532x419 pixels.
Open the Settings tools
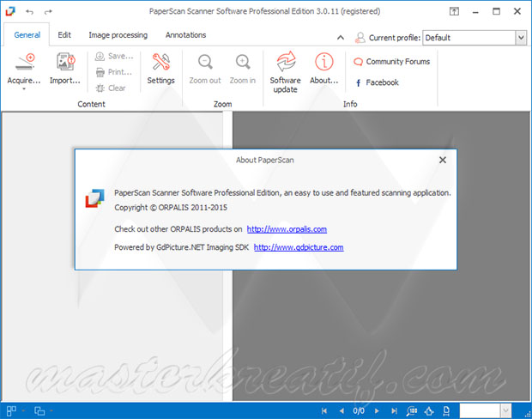(x=160, y=69)
